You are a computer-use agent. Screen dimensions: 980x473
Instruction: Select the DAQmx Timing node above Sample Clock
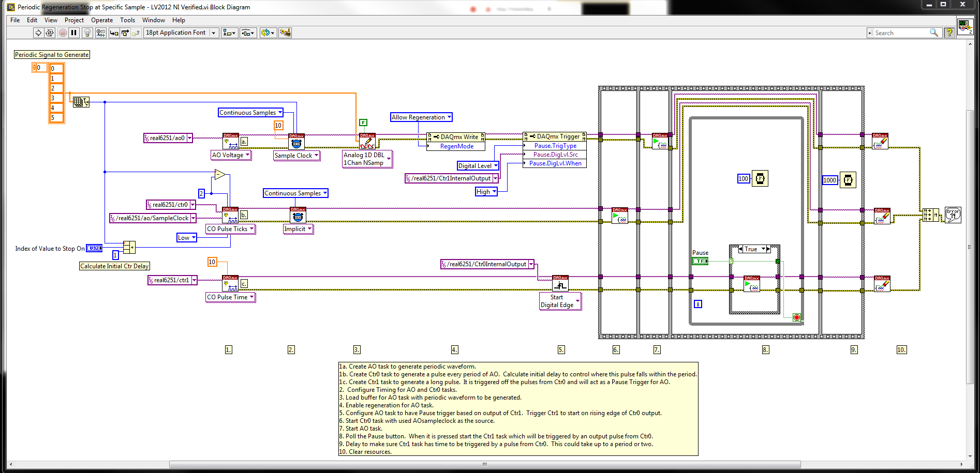click(x=296, y=141)
